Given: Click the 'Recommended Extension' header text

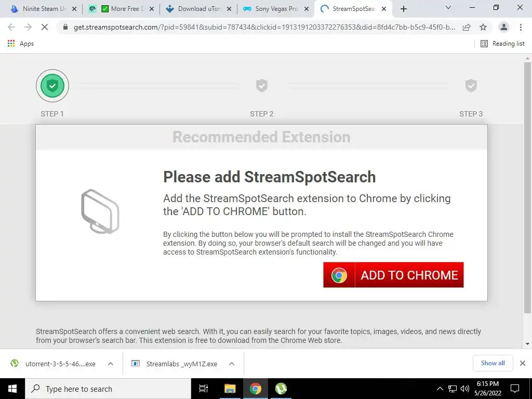Looking at the screenshot, I should 261,137.
